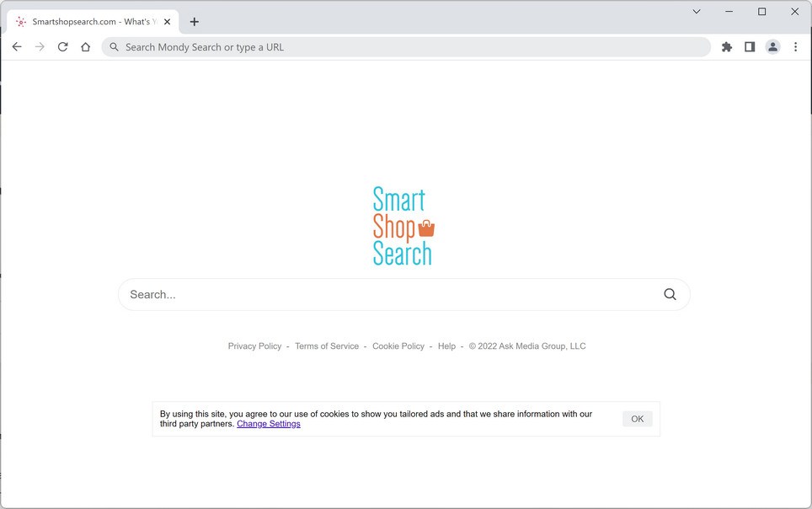Open the Cookie Policy link

pyautogui.click(x=398, y=346)
